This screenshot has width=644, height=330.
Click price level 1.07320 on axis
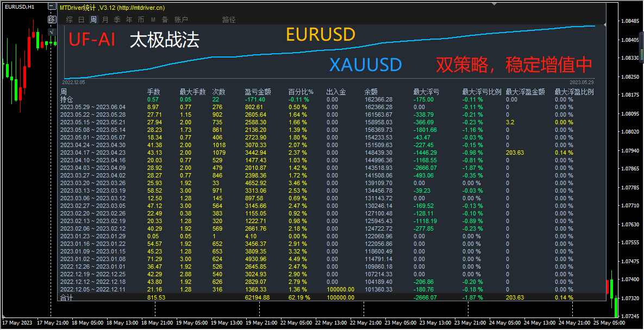pyautogui.click(x=630, y=298)
